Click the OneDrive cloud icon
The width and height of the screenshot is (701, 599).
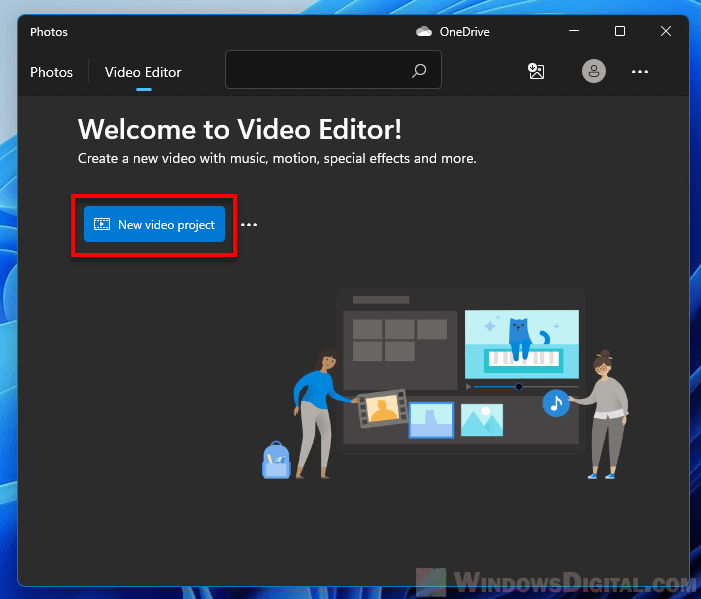point(424,31)
